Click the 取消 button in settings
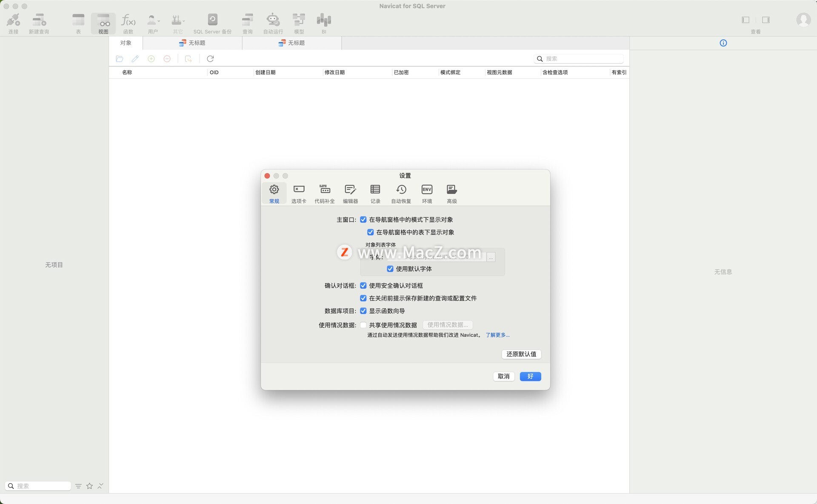 504,376
